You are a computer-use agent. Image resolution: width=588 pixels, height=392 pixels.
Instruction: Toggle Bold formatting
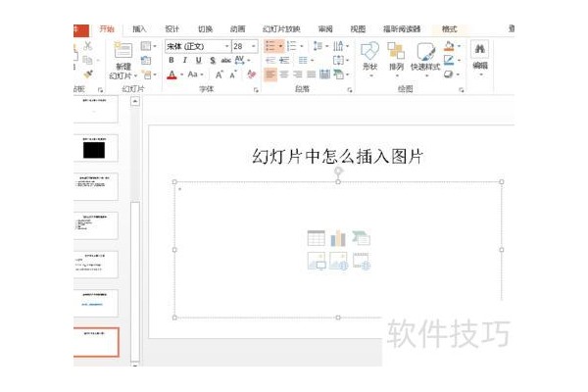[171, 61]
